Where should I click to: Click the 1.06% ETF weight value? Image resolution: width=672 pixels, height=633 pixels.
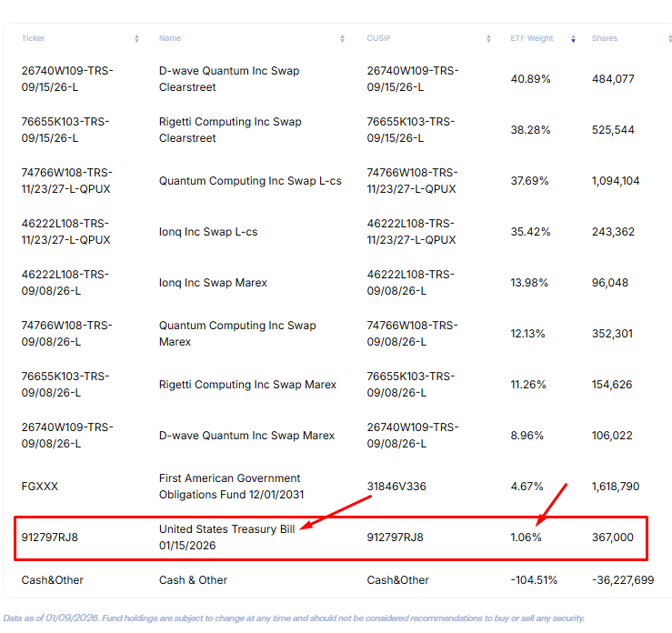(526, 538)
